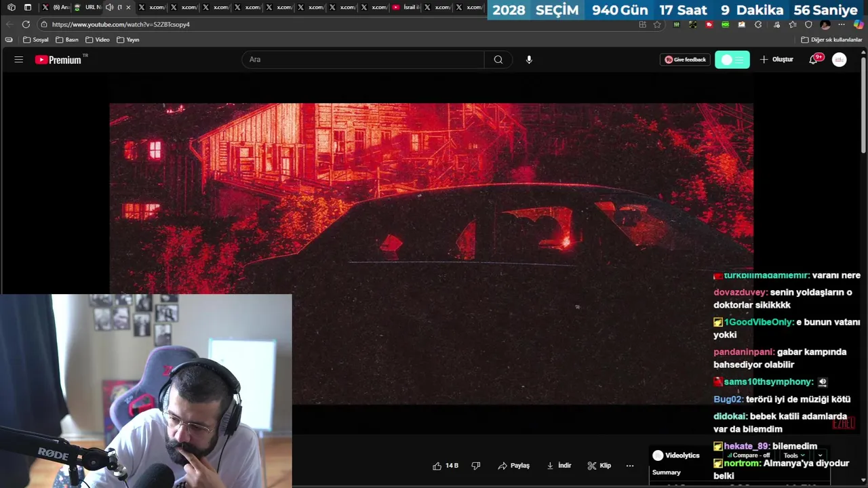Click the red night-vision video player

coord(431,254)
